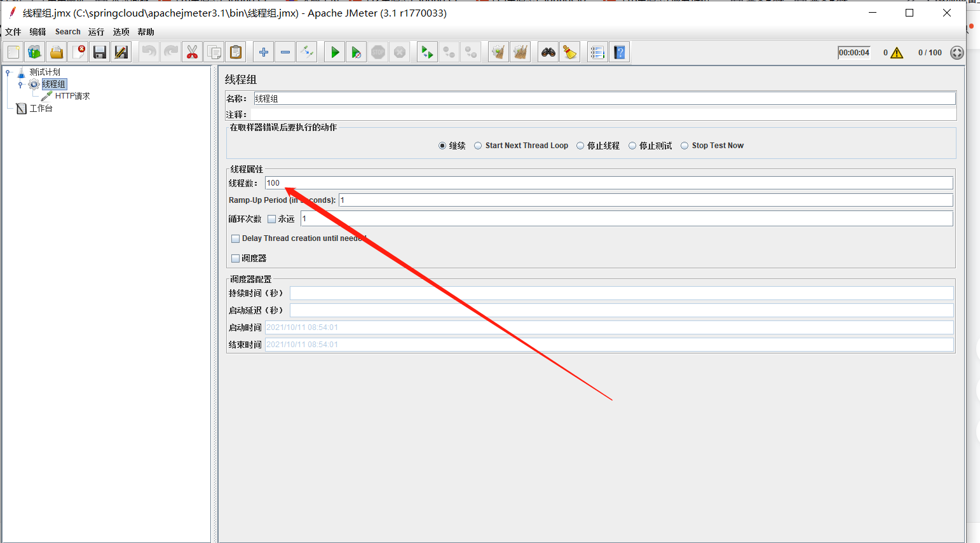Click the 00:00:04 elapsed time display
This screenshot has height=543, width=980.
point(854,53)
